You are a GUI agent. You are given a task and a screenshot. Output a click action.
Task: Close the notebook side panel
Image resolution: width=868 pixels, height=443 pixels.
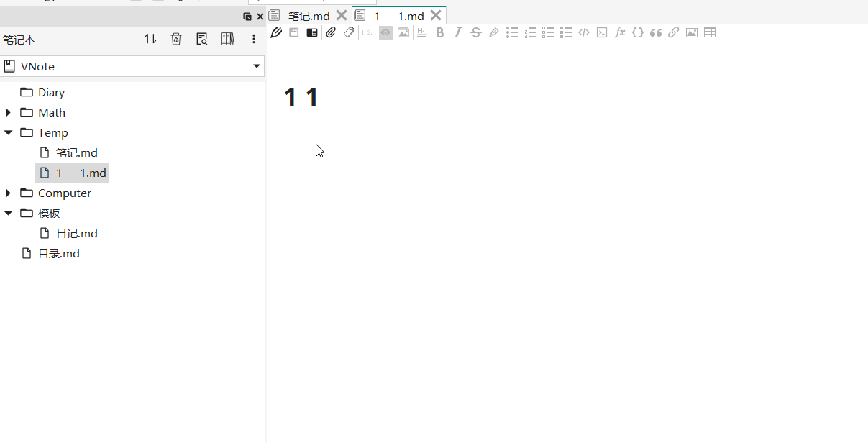[260, 17]
